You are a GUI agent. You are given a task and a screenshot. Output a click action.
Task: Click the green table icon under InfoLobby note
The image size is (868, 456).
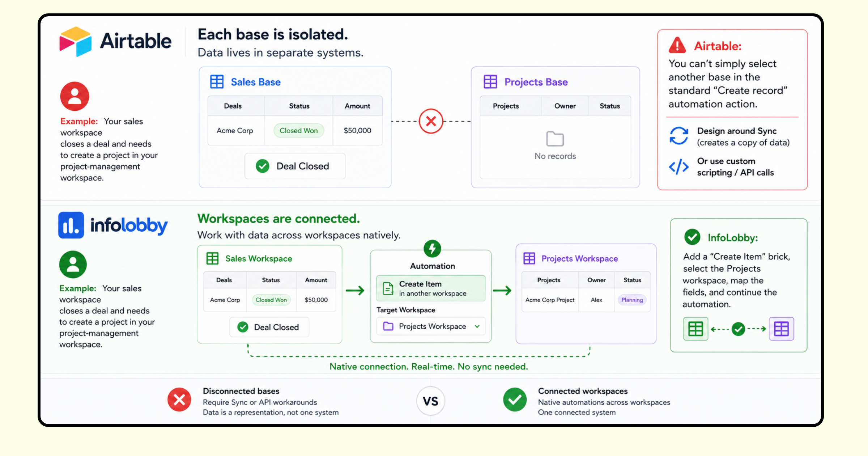[695, 329]
